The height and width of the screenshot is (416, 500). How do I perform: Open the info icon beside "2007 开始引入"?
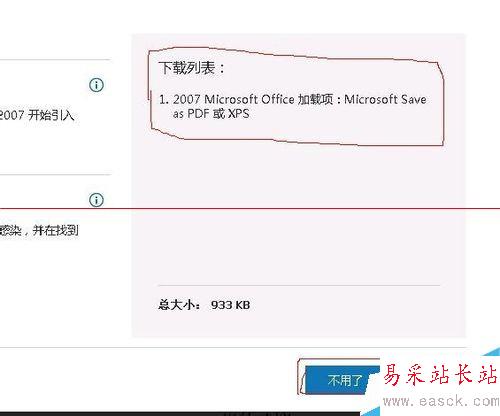(x=96, y=85)
